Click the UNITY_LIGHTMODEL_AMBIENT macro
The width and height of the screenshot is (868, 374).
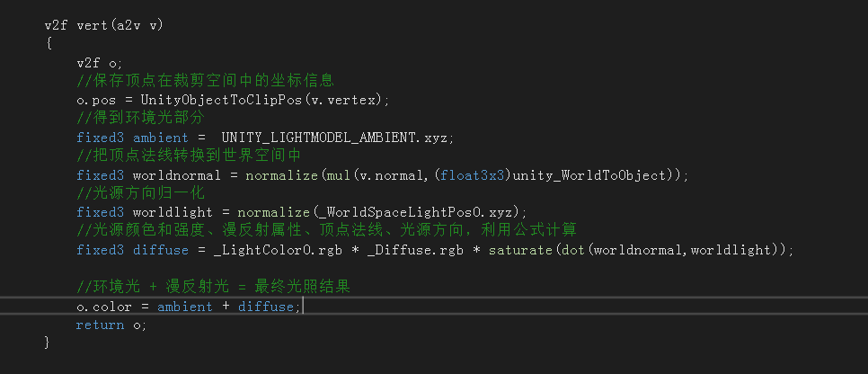pos(321,138)
